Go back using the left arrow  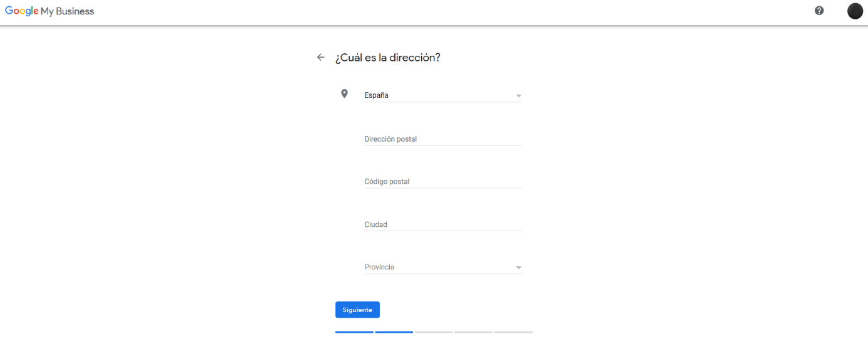coord(321,57)
